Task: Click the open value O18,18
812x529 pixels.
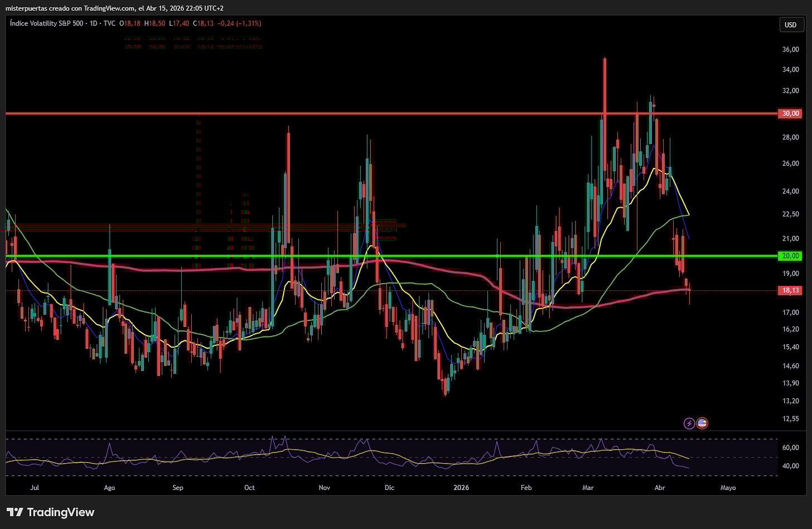Action: click(129, 23)
